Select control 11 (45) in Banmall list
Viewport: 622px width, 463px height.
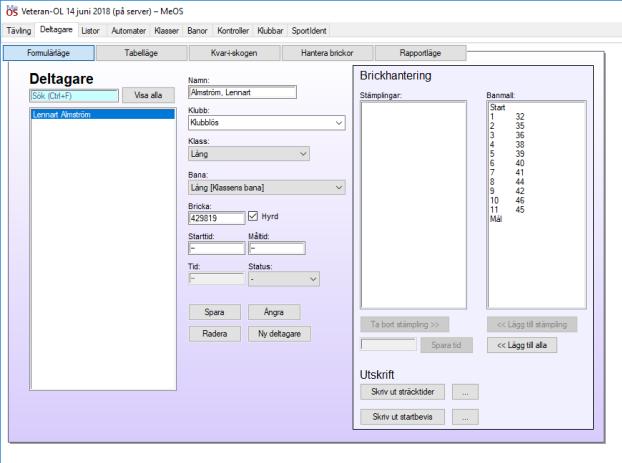(536, 209)
